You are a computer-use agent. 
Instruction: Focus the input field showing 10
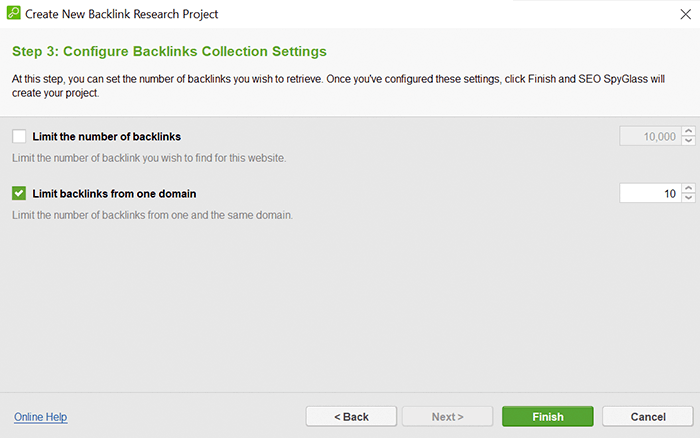click(650, 193)
